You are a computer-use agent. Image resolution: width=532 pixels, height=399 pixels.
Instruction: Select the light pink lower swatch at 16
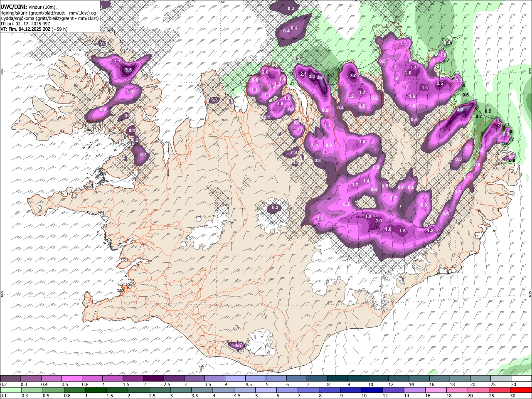(x=436, y=390)
